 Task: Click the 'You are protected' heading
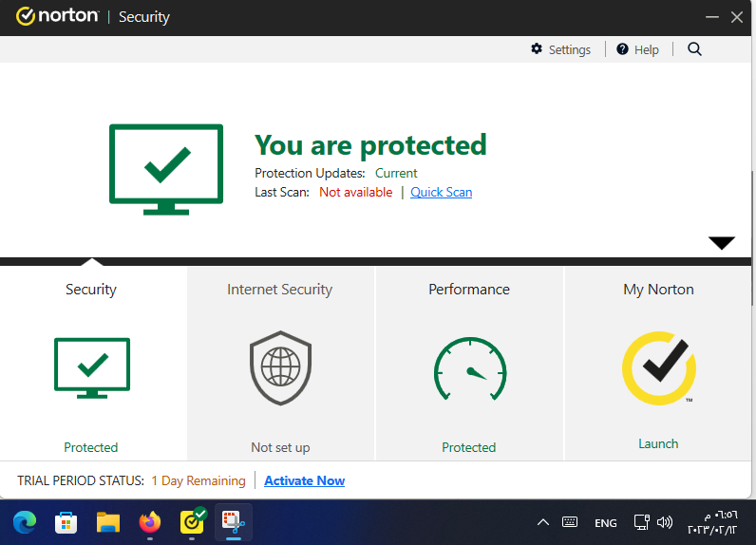(370, 145)
